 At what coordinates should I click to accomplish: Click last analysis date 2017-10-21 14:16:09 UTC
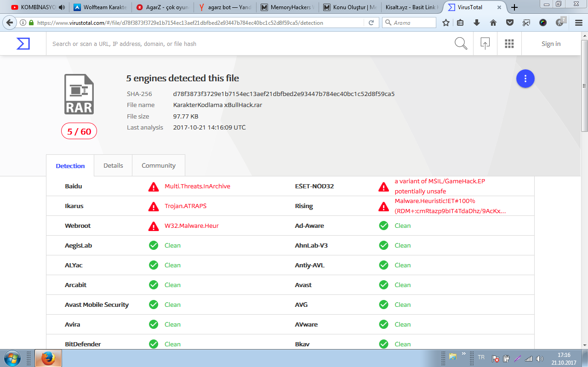click(209, 127)
